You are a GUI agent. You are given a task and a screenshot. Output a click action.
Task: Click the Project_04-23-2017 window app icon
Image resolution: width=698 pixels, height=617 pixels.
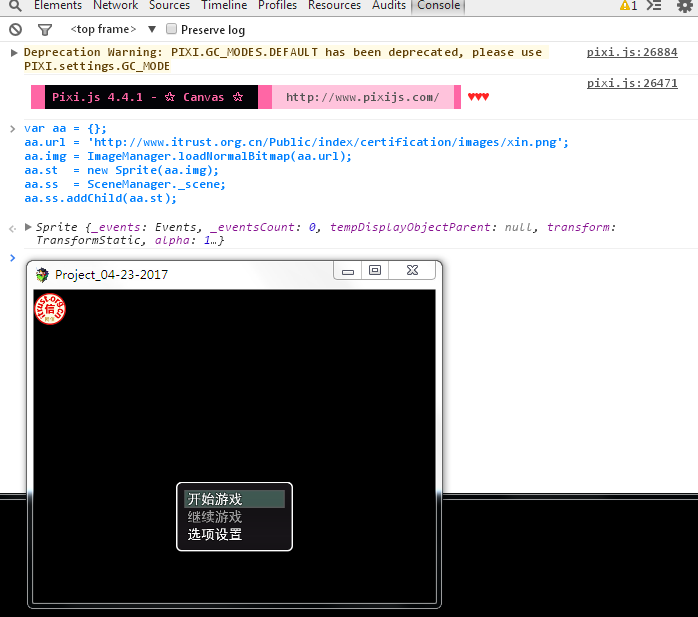click(43, 275)
